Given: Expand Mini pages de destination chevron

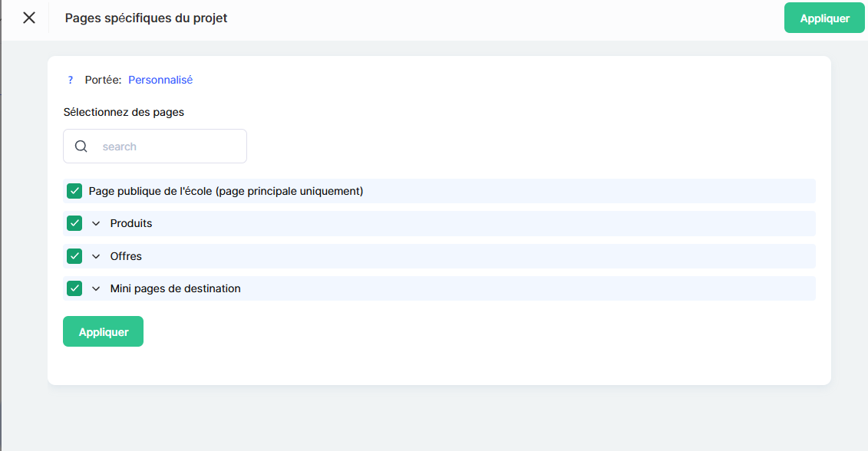Looking at the screenshot, I should click(x=96, y=289).
